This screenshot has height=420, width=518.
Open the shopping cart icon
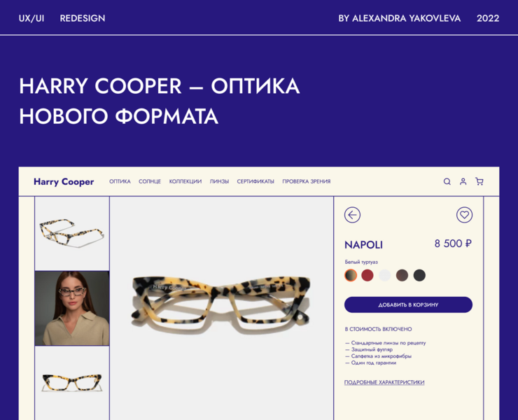pos(479,181)
